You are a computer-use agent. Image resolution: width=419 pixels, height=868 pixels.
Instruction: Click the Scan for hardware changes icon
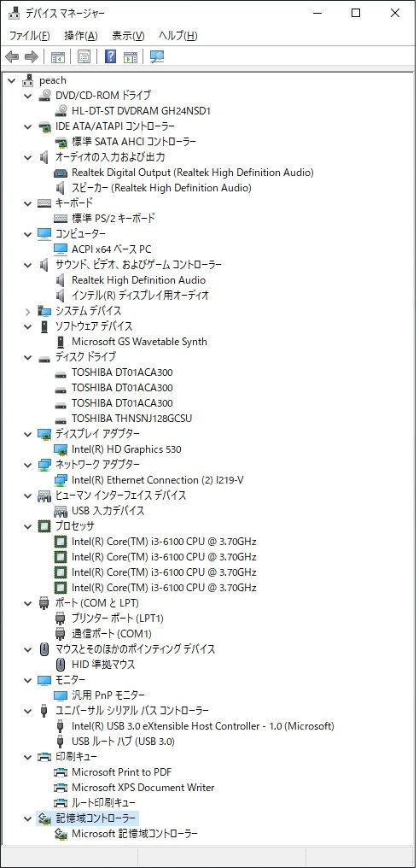coord(157,56)
